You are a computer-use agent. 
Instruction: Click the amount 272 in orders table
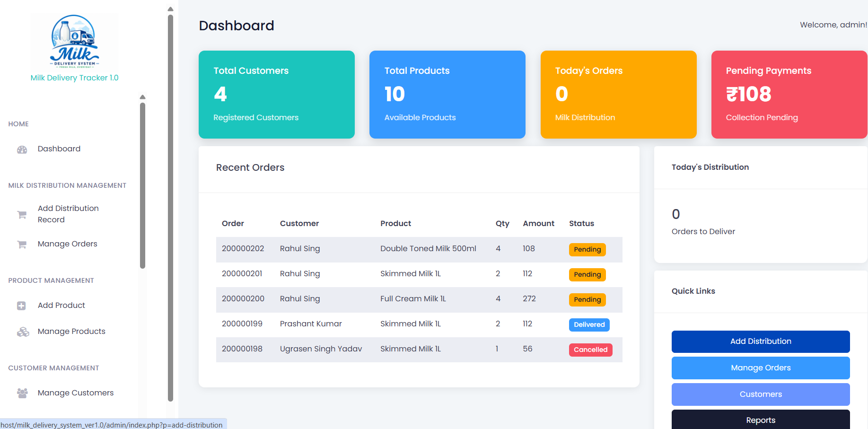[529, 298]
